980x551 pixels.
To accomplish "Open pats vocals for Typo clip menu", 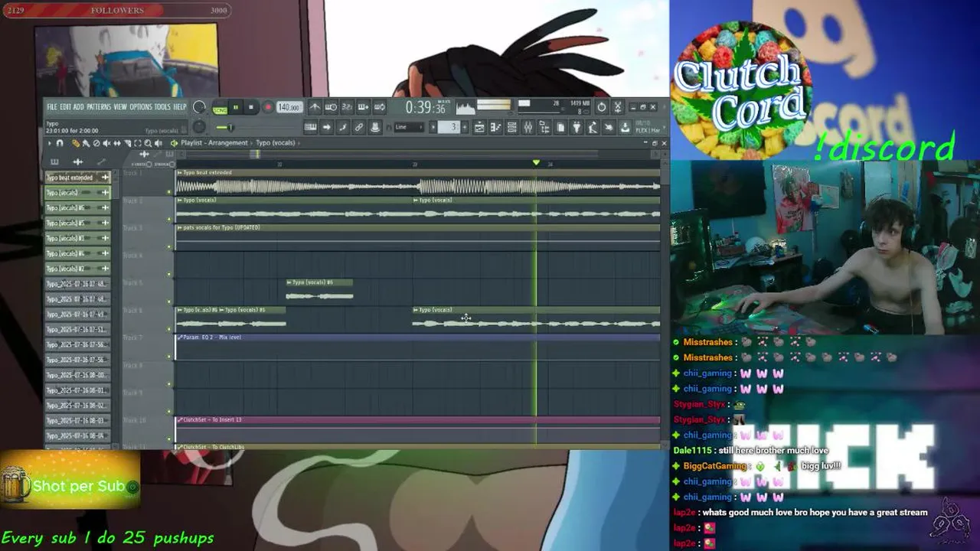I will [179, 227].
